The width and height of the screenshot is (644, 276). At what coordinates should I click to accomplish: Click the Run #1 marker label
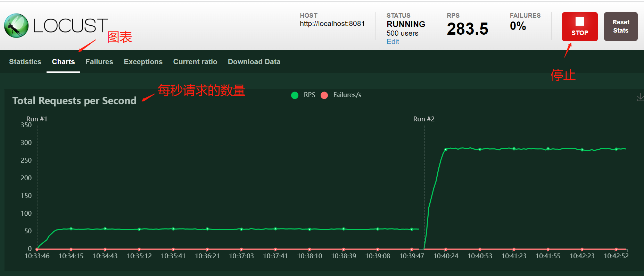[37, 119]
